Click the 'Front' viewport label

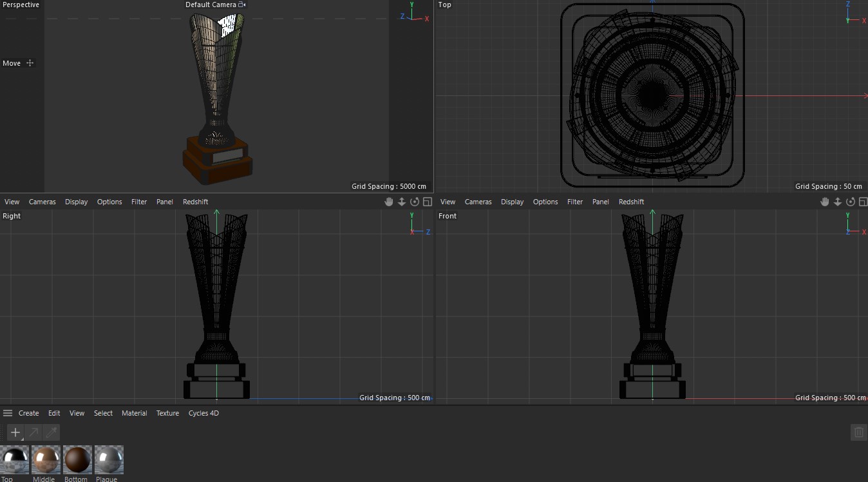click(448, 216)
